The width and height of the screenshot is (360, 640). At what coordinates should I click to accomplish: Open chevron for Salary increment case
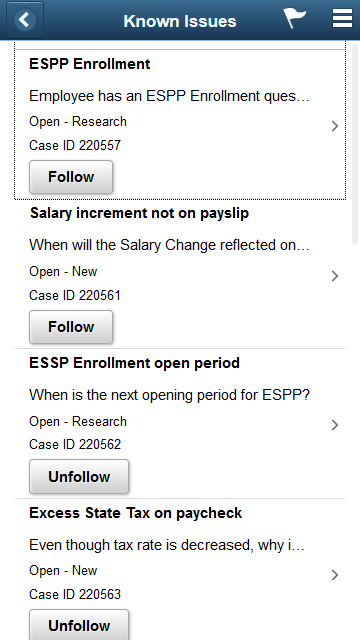pos(335,276)
